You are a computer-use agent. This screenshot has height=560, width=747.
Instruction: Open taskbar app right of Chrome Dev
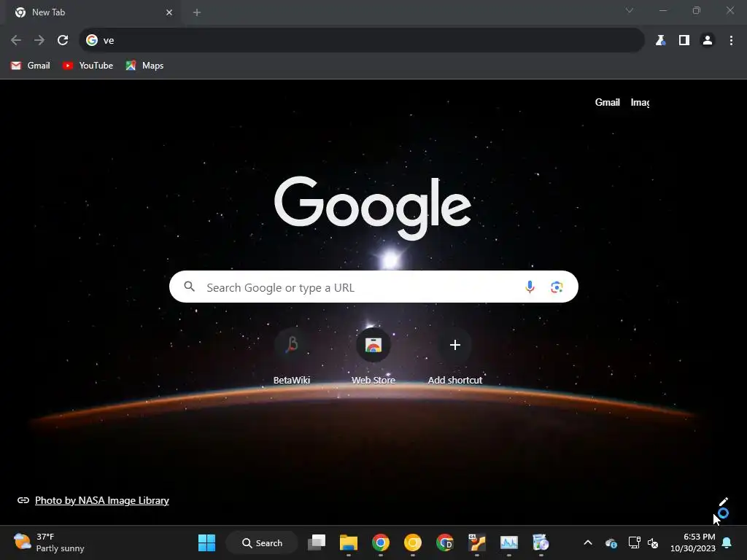(476, 542)
